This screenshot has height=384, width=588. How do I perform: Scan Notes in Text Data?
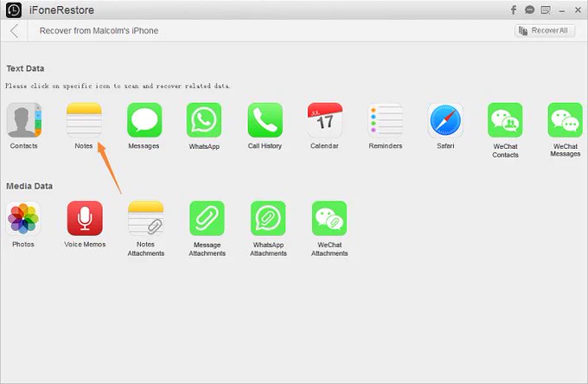pos(84,120)
